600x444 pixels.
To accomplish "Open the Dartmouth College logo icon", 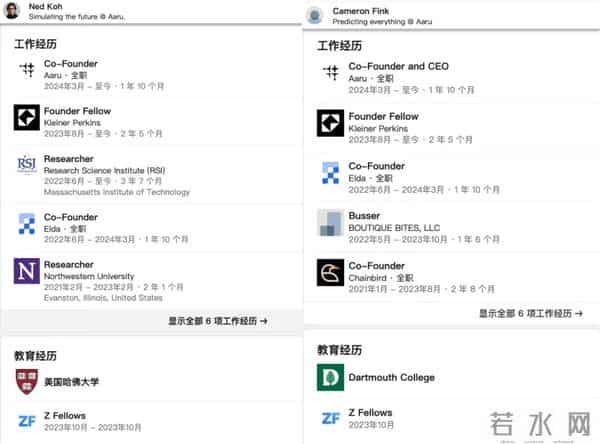I will point(330,377).
